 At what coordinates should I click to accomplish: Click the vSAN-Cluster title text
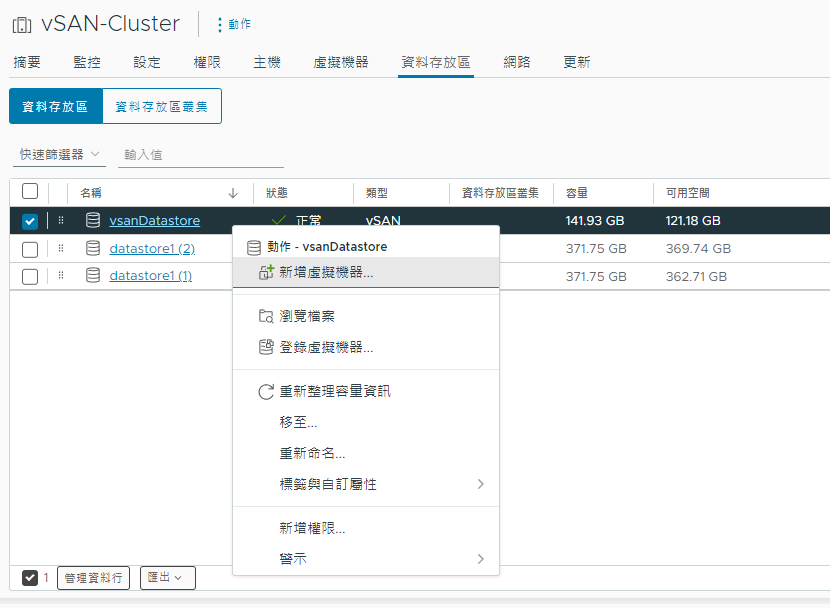tap(111, 24)
